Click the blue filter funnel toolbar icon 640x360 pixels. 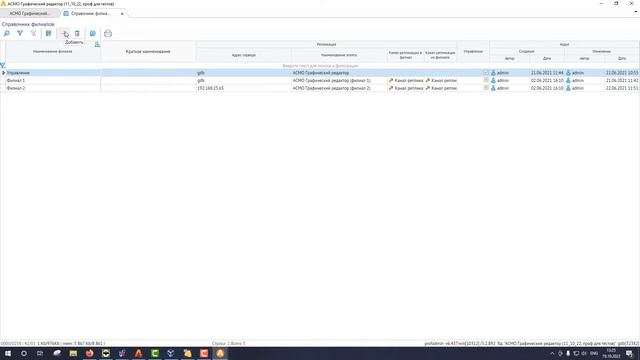pos(20,33)
